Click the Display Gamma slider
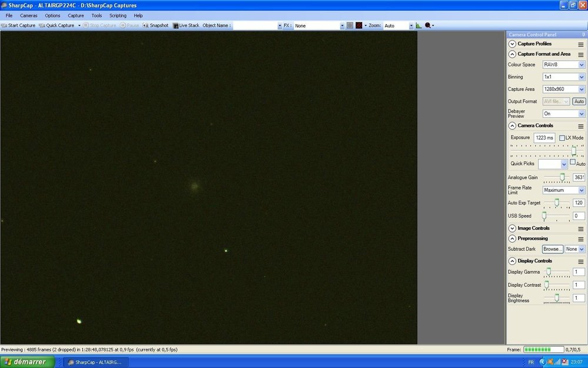The image size is (588, 368). click(549, 272)
